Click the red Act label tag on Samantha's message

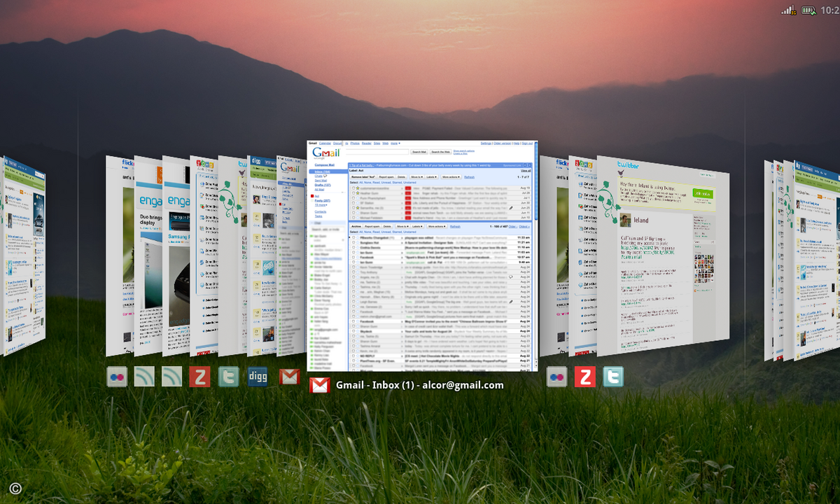tap(408, 208)
